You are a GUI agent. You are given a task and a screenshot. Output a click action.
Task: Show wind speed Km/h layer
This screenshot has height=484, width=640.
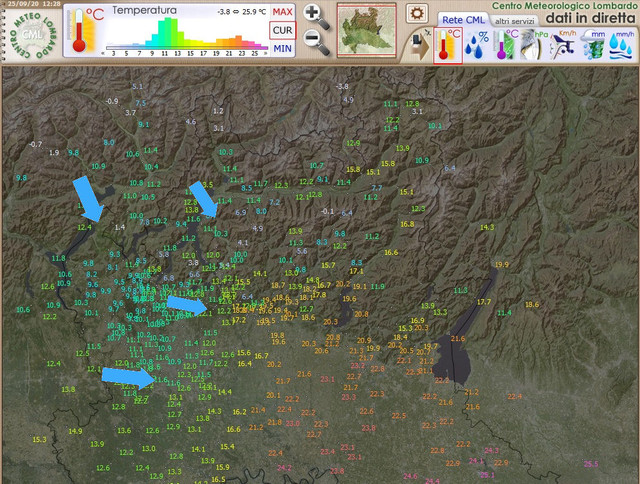[x=563, y=45]
